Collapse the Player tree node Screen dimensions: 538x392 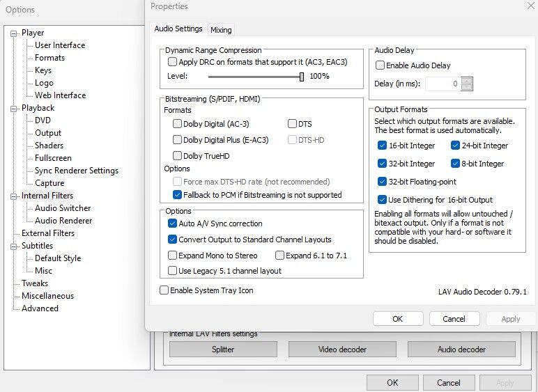coord(13,33)
